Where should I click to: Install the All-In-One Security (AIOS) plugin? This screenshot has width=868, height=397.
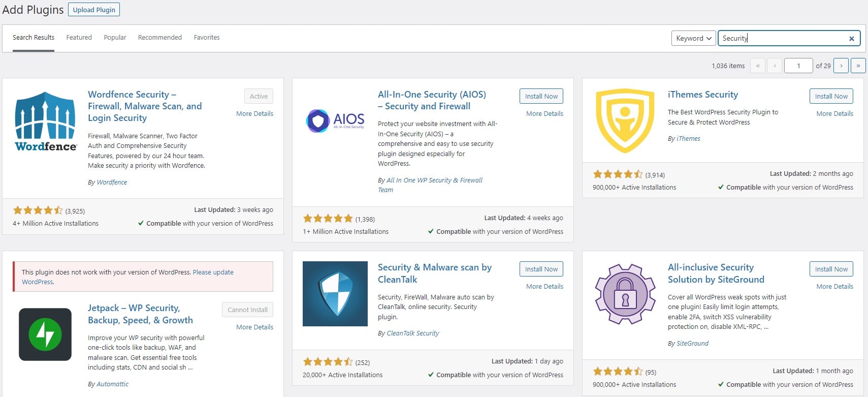coord(541,96)
